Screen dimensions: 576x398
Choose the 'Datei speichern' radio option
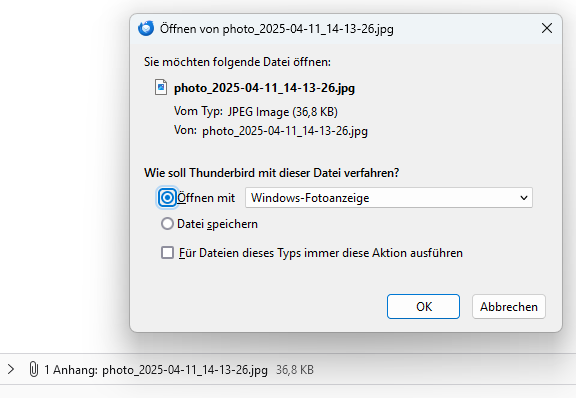pos(167,223)
